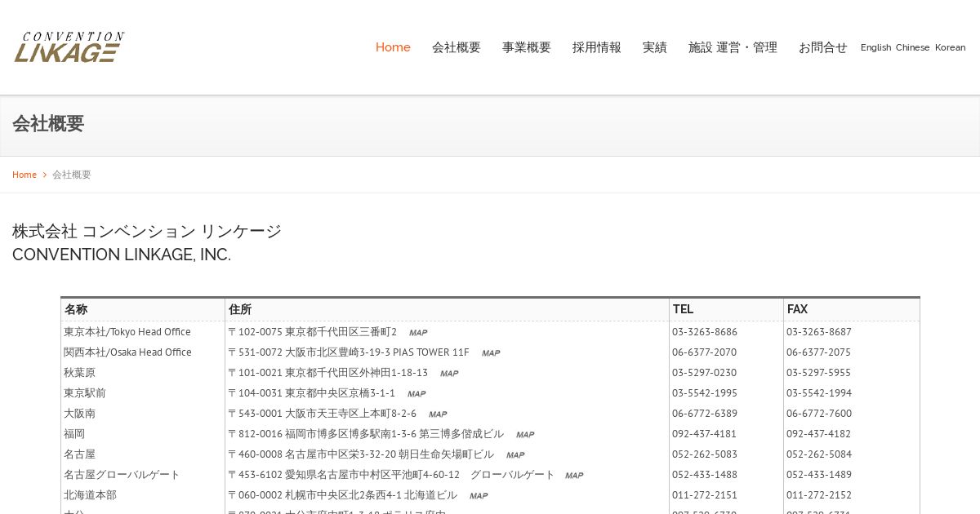Click the Convention Linkage logo
The width and height of the screenshot is (980, 514).
69,47
